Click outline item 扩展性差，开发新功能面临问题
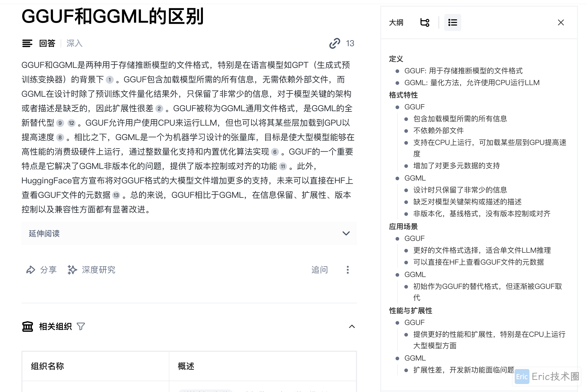 tap(464, 370)
